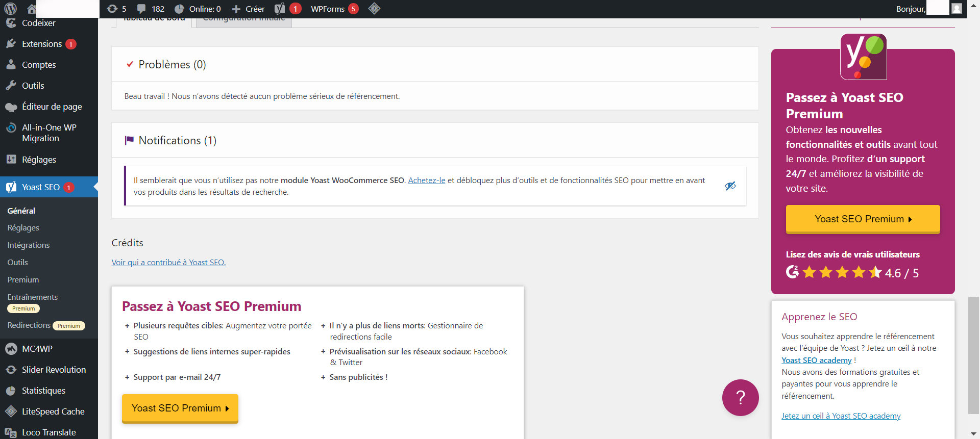This screenshot has height=439, width=980.
Task: Open Yoast Réglages submenu item
Action: coord(23,228)
